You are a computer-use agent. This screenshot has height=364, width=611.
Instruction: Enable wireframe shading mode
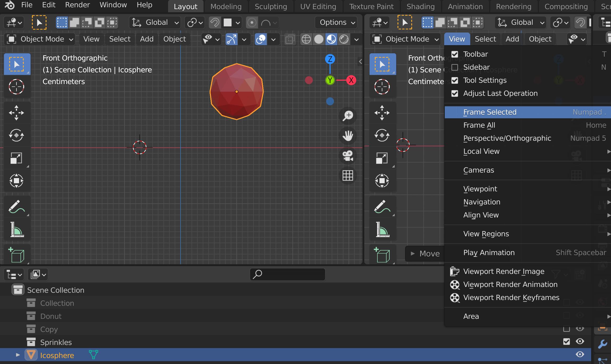tap(306, 39)
